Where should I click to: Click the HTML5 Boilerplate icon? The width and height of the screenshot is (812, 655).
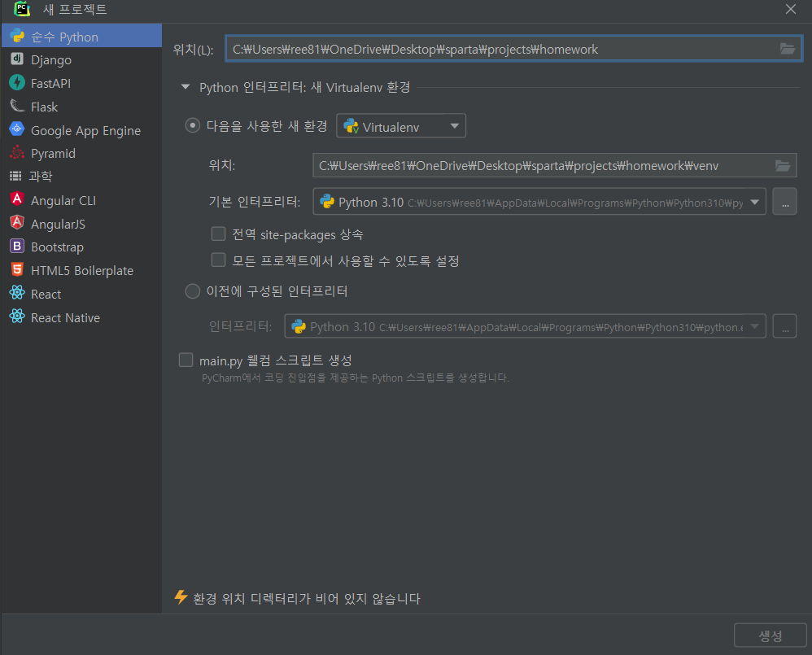point(17,269)
